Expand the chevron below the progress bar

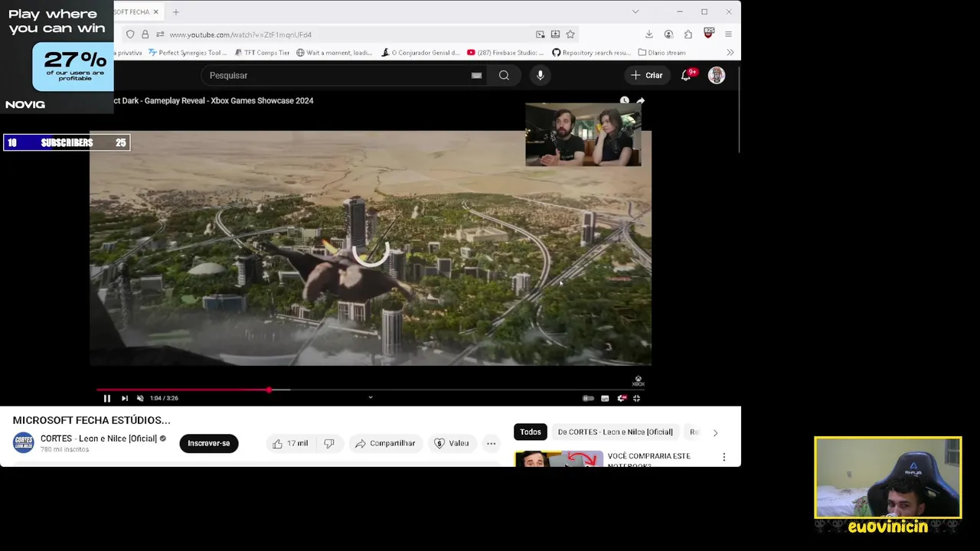[371, 397]
